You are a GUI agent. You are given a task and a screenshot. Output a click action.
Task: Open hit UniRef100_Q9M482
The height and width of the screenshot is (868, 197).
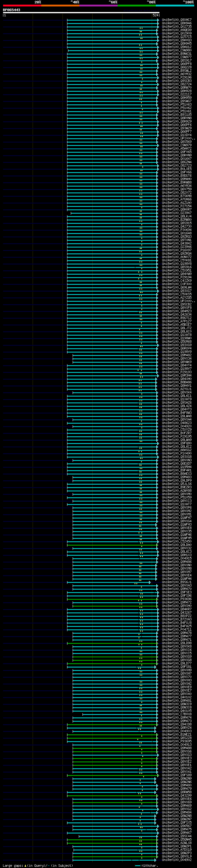coord(177,355)
